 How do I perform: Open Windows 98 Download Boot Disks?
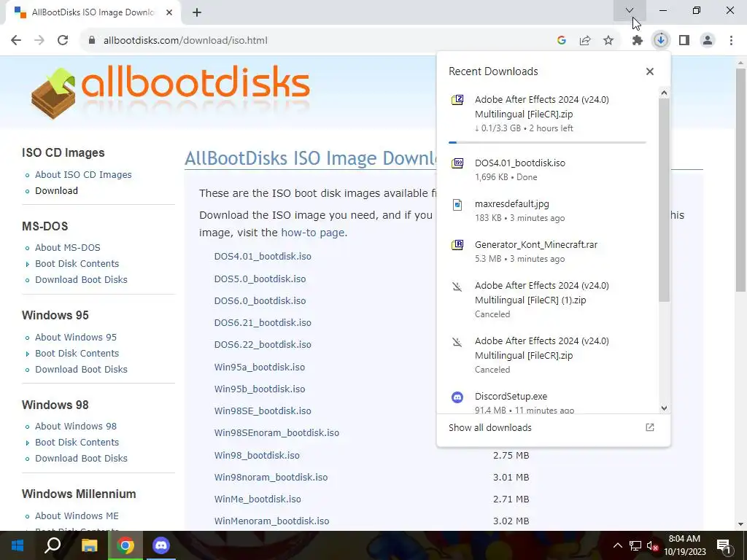pos(81,458)
